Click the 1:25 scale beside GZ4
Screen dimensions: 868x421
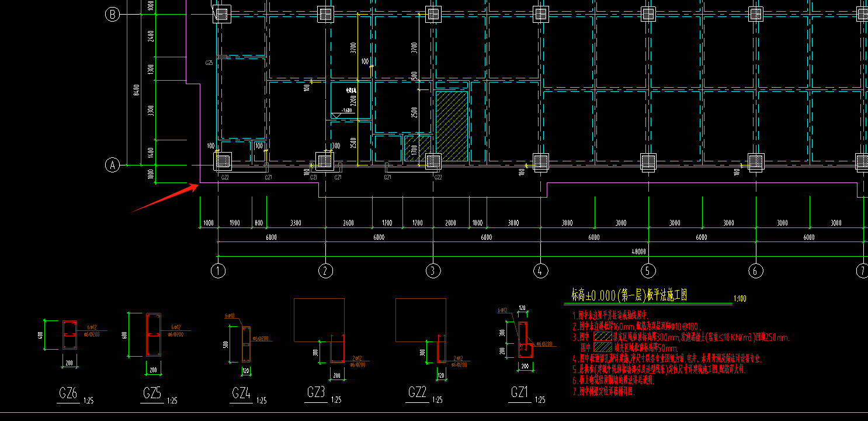pos(262,401)
